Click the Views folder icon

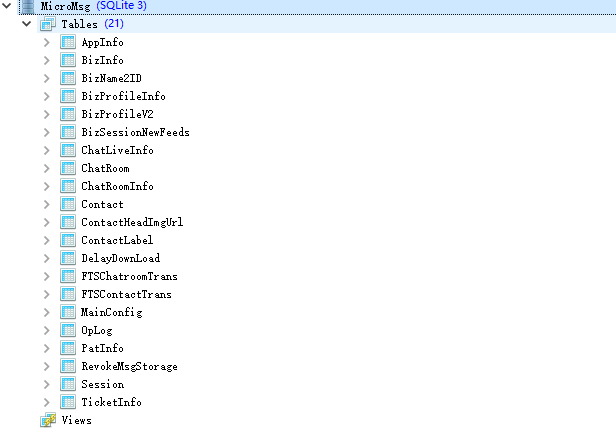pyautogui.click(x=48, y=420)
